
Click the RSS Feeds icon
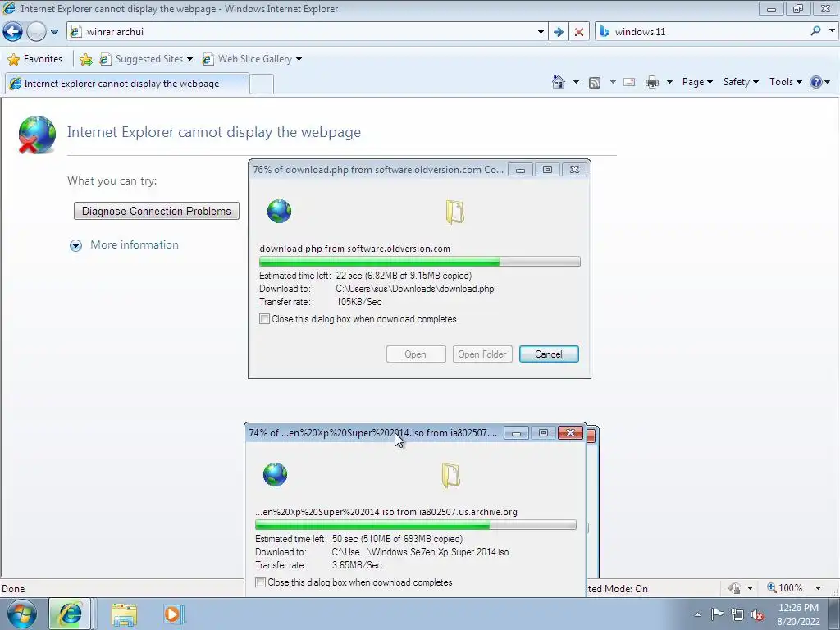coord(594,82)
